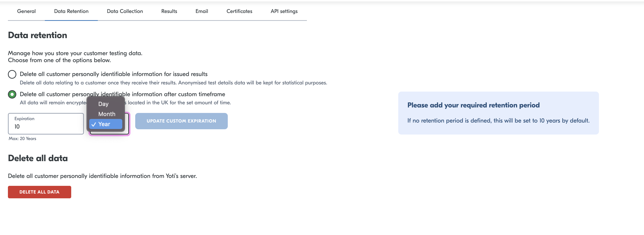The width and height of the screenshot is (644, 235).
Task: Choose Month from the time unit dropdown
Action: [x=105, y=114]
